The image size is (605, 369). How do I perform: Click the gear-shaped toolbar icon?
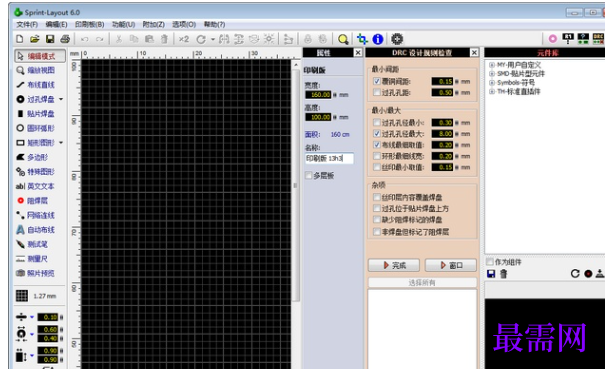point(397,39)
